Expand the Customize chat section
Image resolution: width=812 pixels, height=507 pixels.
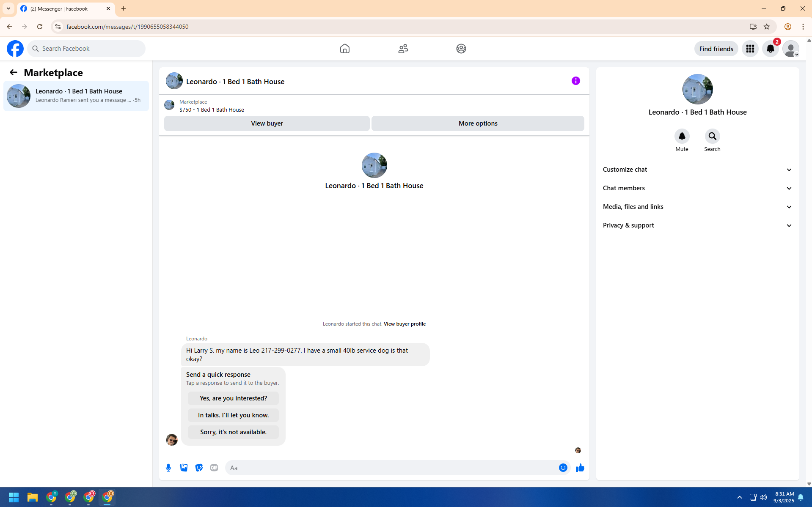coord(697,170)
